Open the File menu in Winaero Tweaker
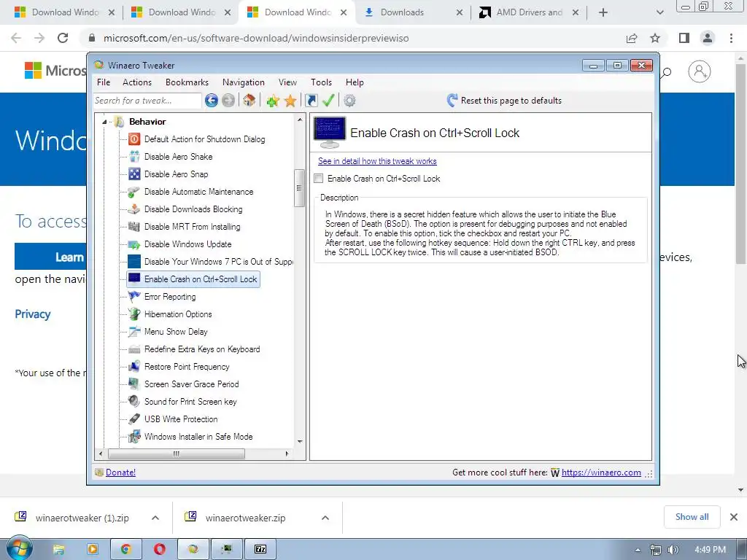 click(x=104, y=82)
